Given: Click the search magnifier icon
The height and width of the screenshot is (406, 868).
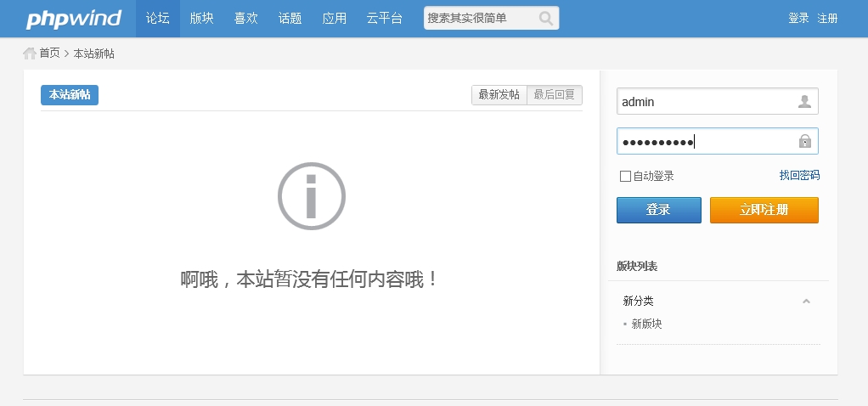Looking at the screenshot, I should [546, 19].
